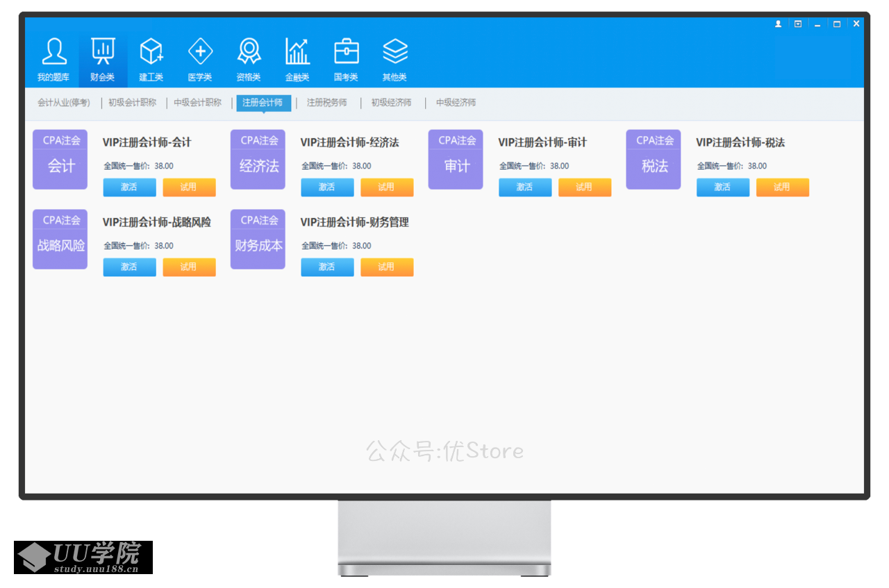This screenshot has height=588, width=889.
Task: Click the CPA注会 税法 cover thumbnail
Action: pyautogui.click(x=654, y=159)
